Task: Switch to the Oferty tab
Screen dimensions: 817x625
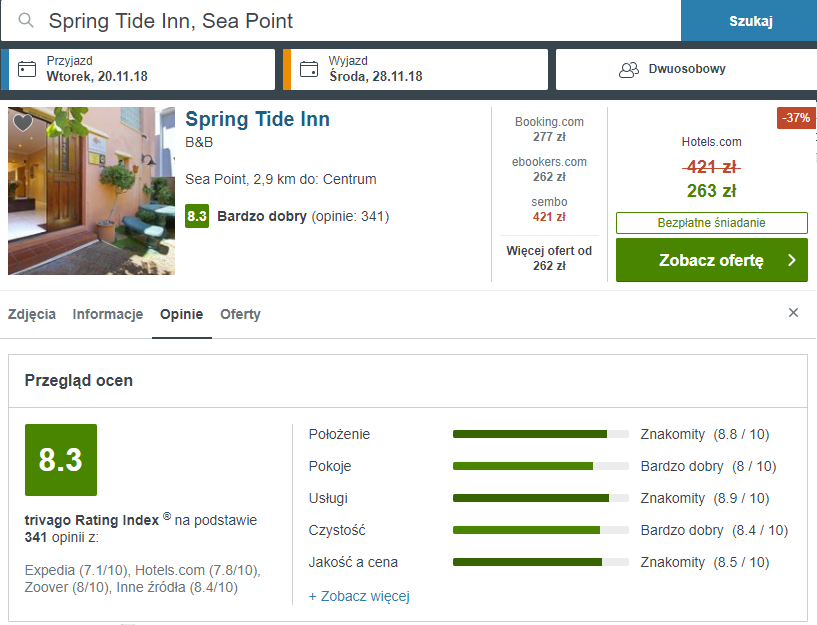Action: 240,314
